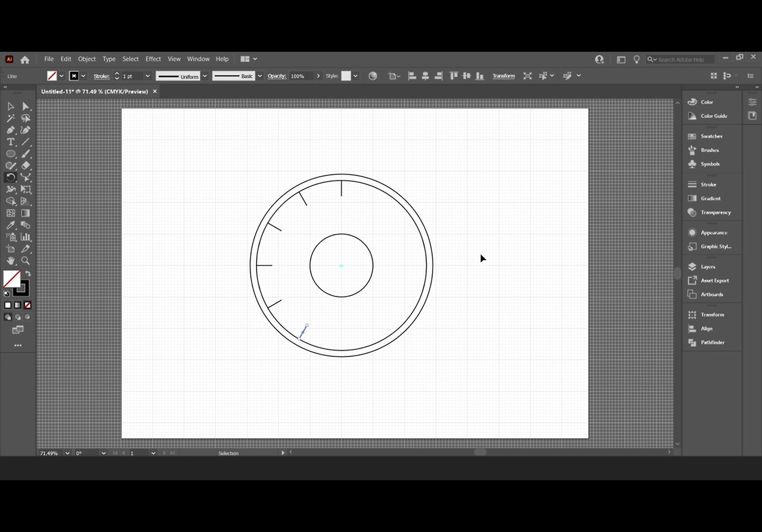Enable Draw Behind mode
762x532 pixels.
click(x=17, y=317)
